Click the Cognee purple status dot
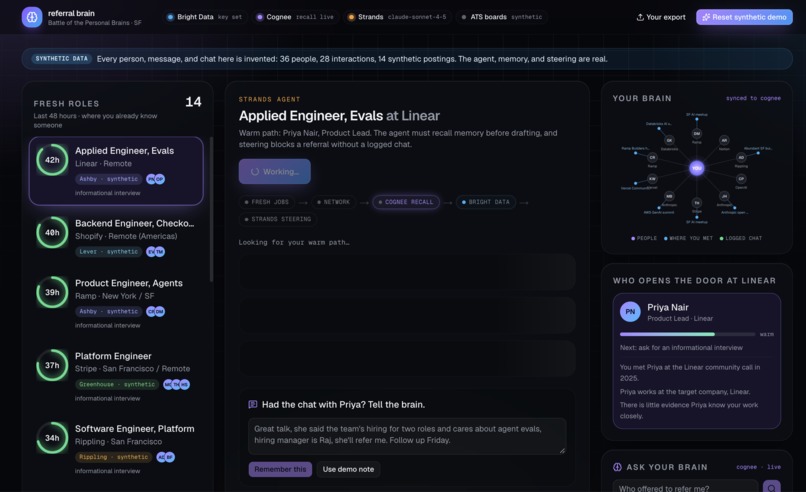 point(260,17)
